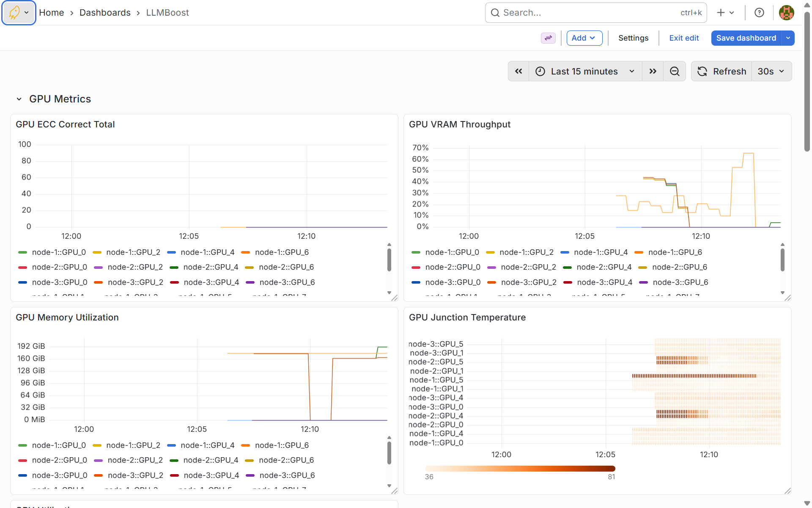Open the 30s auto-refresh interval dropdown
This screenshot has height=508, width=812.
coord(771,71)
